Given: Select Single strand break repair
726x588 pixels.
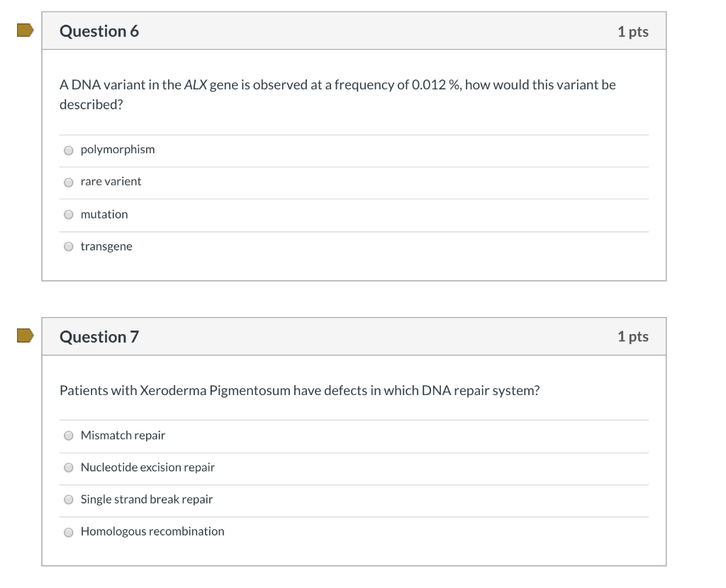Looking at the screenshot, I should click(69, 499).
